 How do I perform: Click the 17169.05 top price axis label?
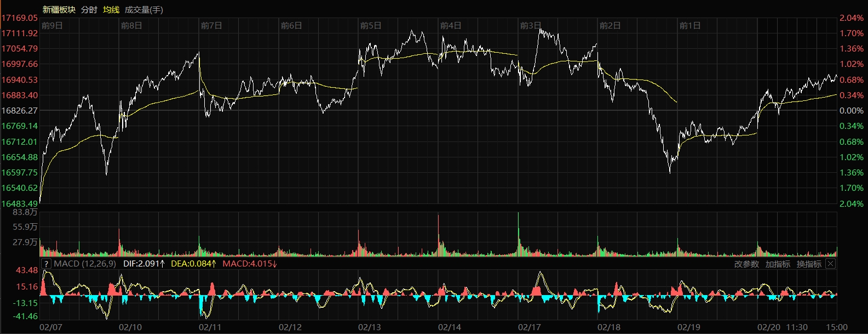click(19, 18)
